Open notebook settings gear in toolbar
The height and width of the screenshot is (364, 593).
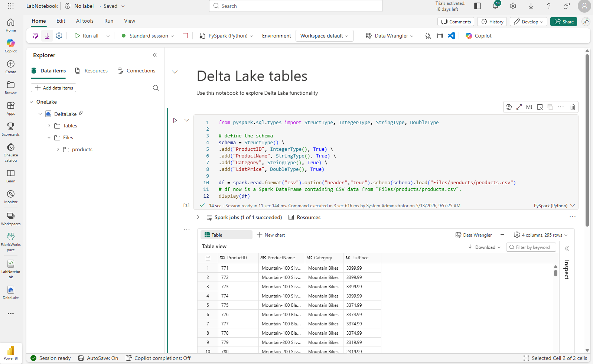[x=59, y=36]
